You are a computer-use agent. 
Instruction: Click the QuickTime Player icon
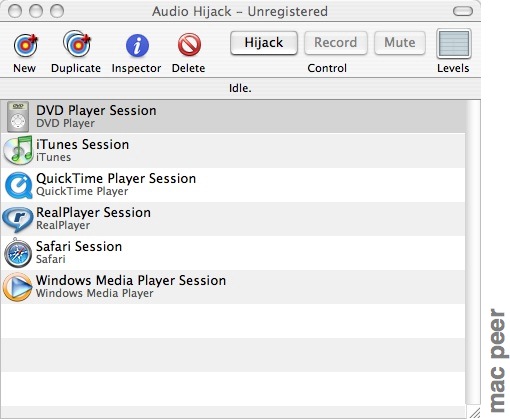(x=19, y=185)
